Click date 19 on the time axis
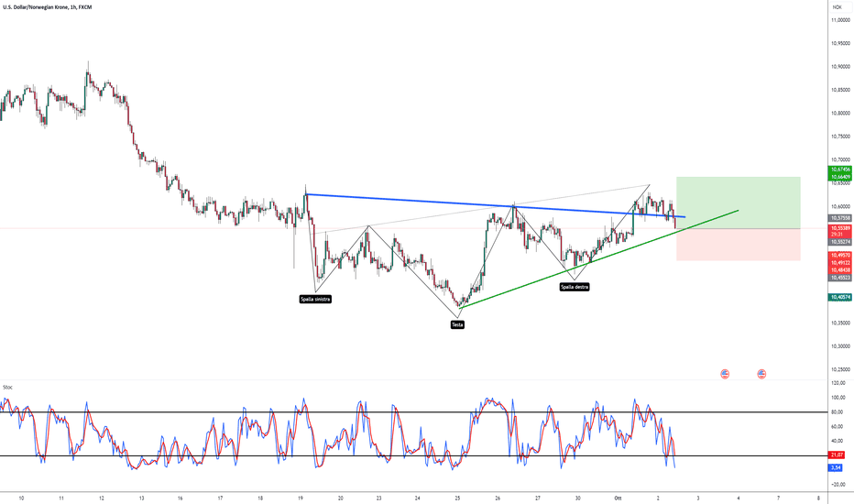 pyautogui.click(x=301, y=498)
